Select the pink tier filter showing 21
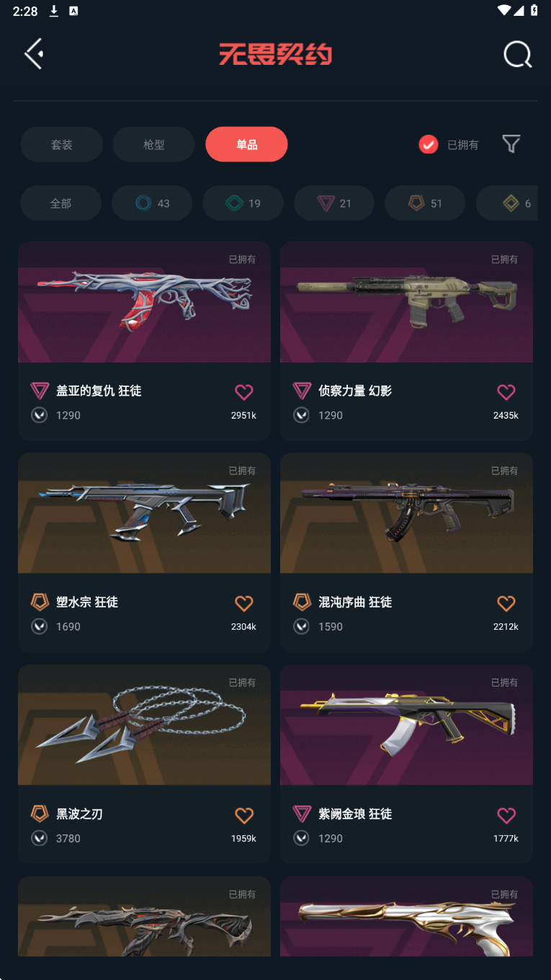The image size is (551, 980). [x=334, y=203]
